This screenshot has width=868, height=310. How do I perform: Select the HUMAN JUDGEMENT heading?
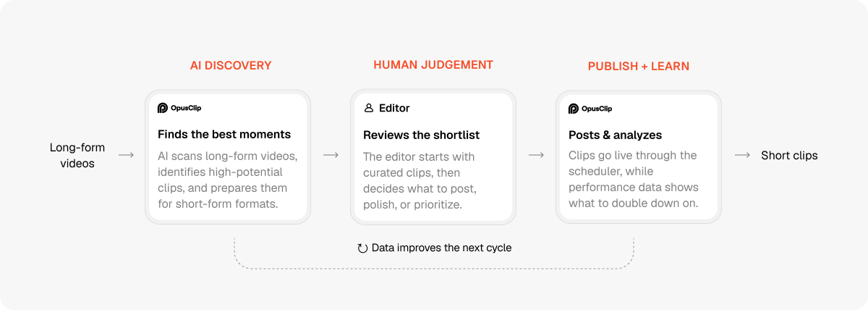[x=433, y=64]
